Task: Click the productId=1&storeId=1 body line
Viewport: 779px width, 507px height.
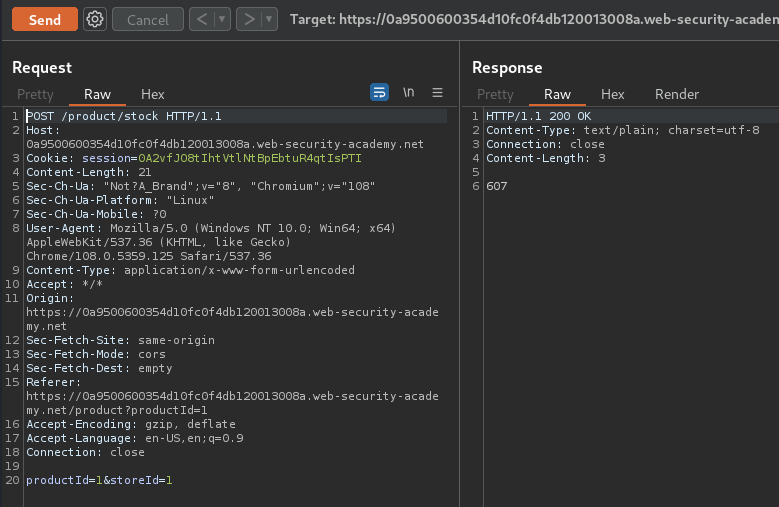Action: coord(99,480)
